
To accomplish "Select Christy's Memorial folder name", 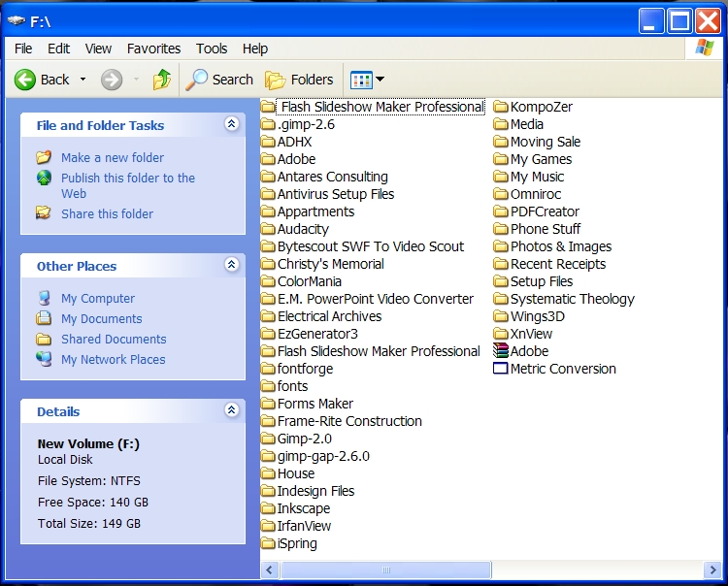I will 331,264.
